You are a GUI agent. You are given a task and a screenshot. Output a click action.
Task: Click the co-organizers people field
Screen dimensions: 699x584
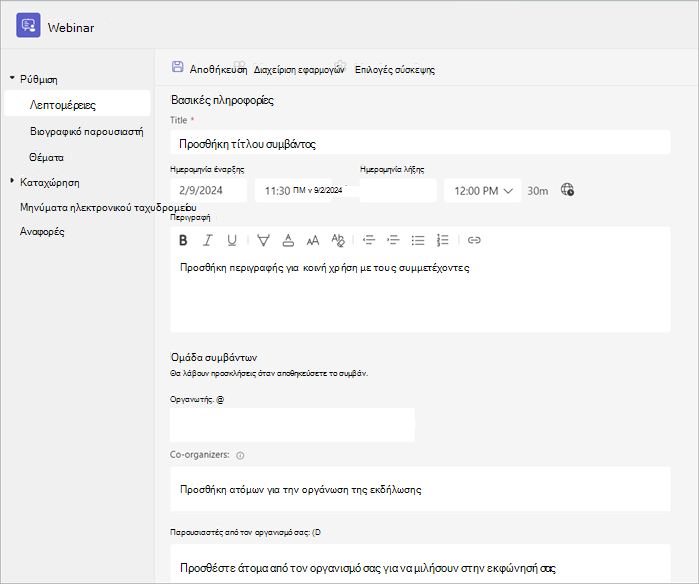[420, 489]
